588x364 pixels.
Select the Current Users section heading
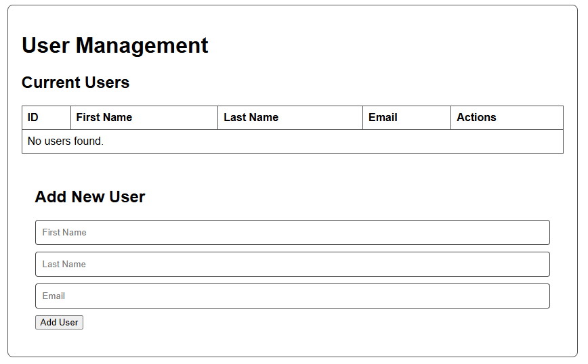pyautogui.click(x=75, y=83)
